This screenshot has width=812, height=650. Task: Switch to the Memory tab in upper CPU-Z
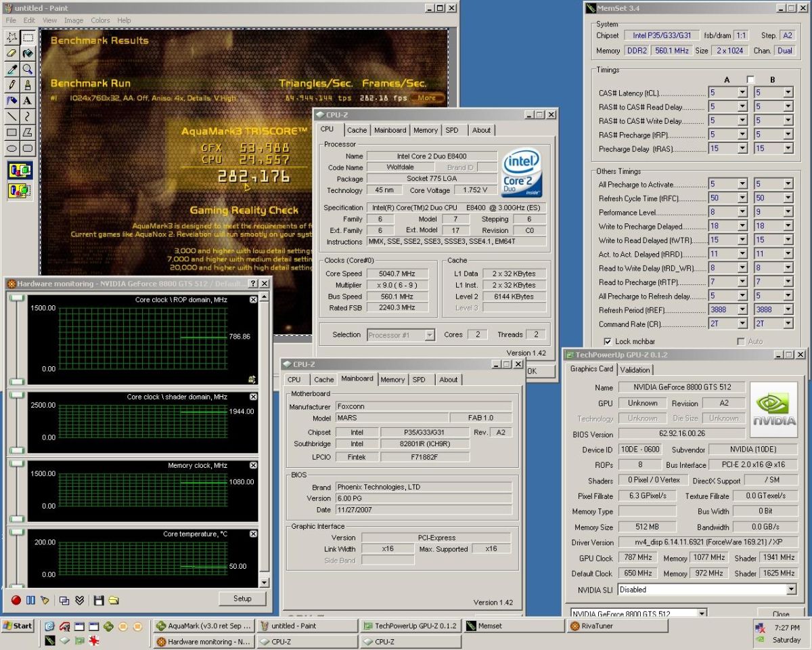tap(426, 130)
